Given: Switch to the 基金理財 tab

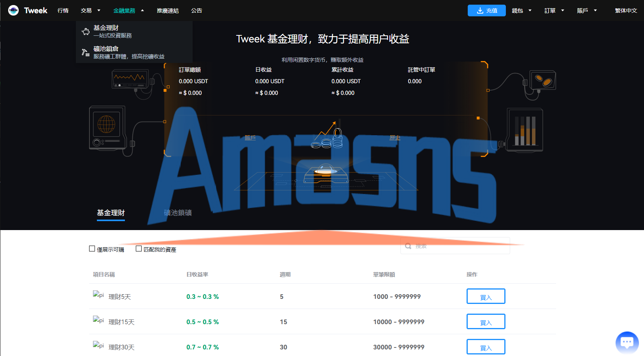Looking at the screenshot, I should click(x=111, y=213).
